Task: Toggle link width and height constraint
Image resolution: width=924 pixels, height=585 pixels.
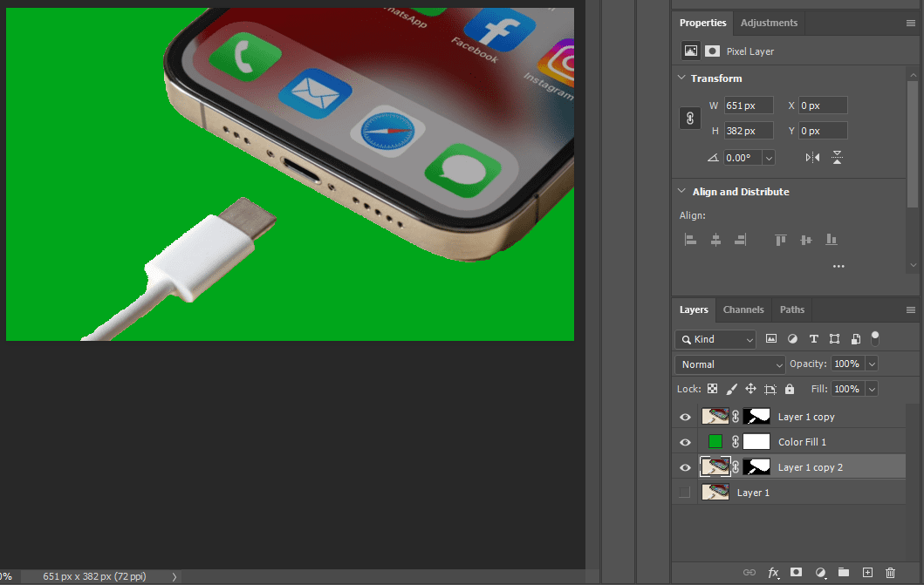Action: 690,119
